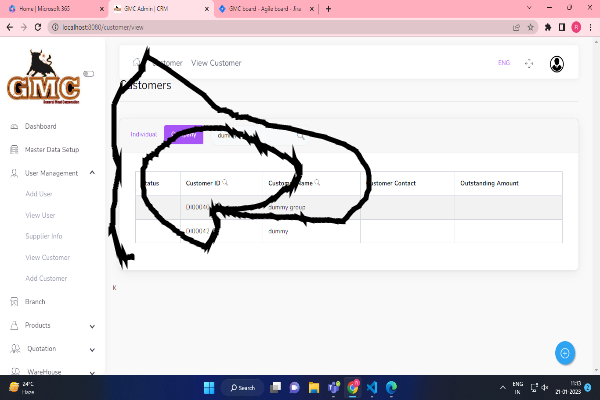Click the Master Data Setup icon
The width and height of the screenshot is (600, 400).
pos(13,150)
